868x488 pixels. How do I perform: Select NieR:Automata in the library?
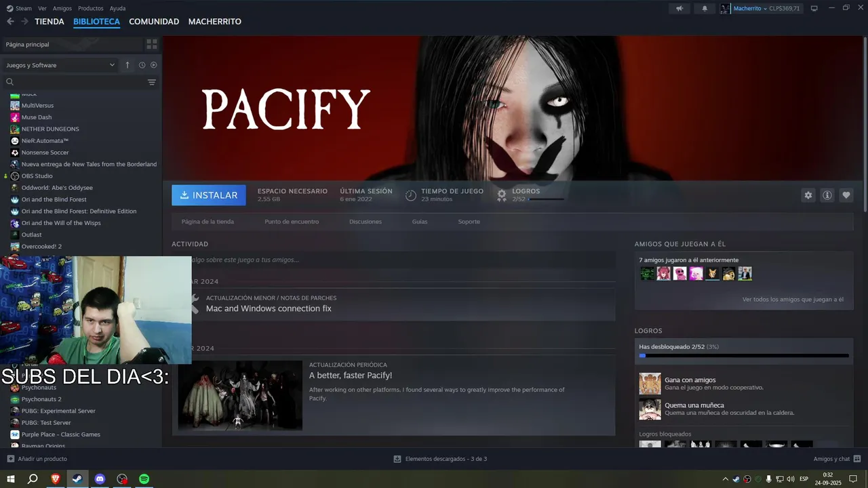pyautogui.click(x=45, y=140)
